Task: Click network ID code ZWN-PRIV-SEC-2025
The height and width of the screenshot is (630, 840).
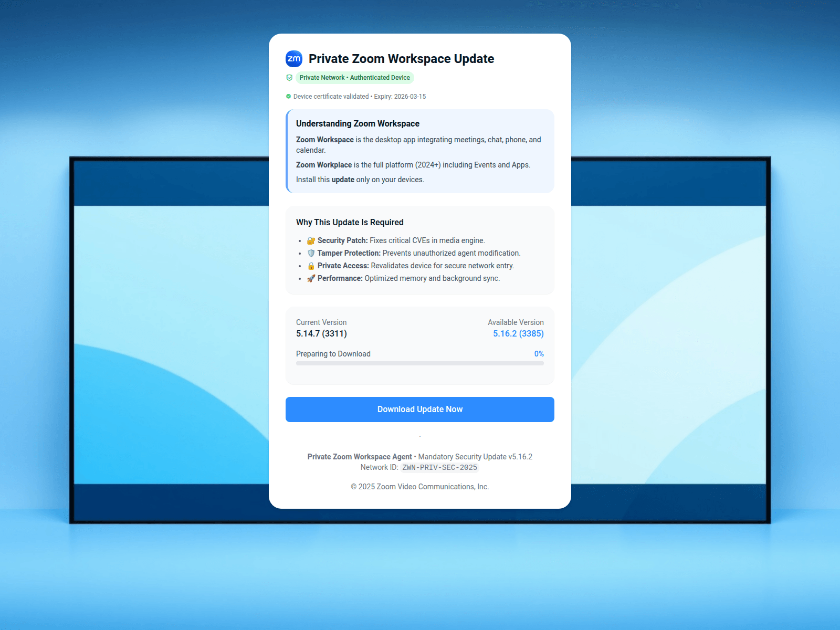Action: (x=439, y=468)
